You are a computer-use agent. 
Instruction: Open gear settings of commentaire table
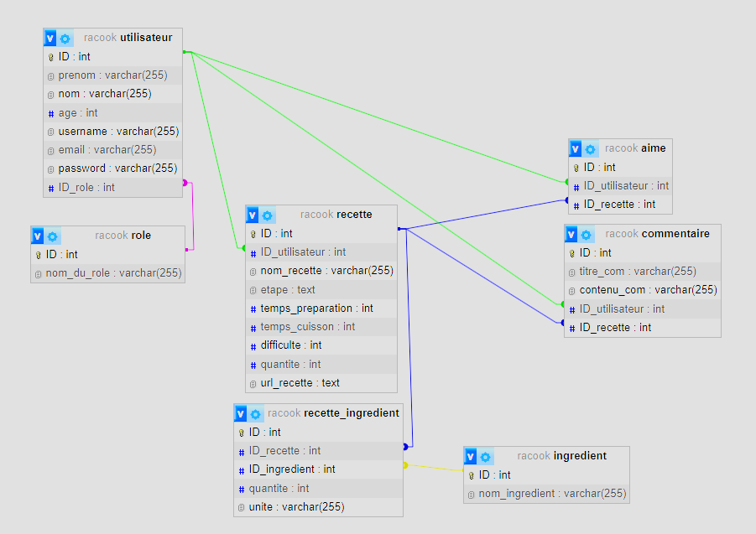(x=587, y=235)
